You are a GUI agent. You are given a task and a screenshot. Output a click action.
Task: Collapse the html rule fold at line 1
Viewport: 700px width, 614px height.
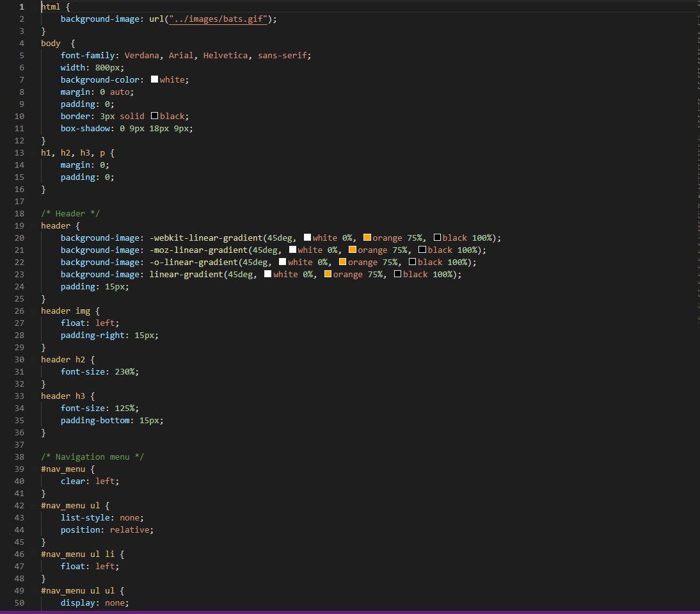(34, 6)
